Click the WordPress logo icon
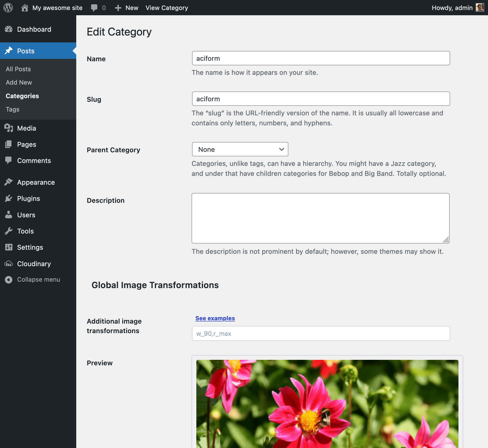The image size is (488, 448). [8, 8]
